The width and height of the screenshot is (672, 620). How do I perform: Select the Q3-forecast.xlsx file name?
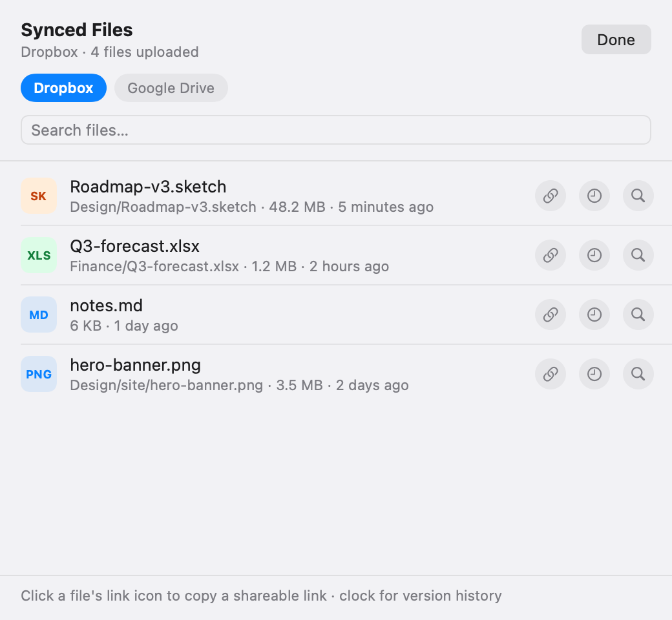tap(134, 246)
